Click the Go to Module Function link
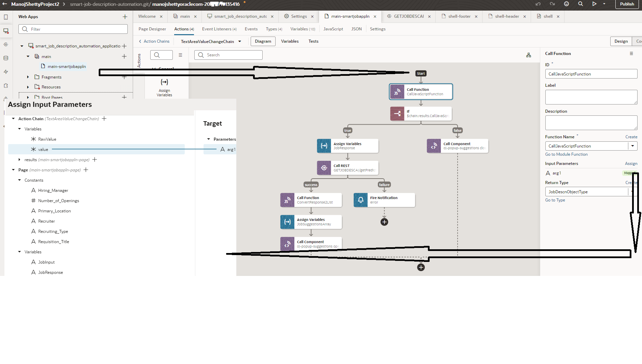The height and width of the screenshot is (364, 642). click(x=566, y=154)
